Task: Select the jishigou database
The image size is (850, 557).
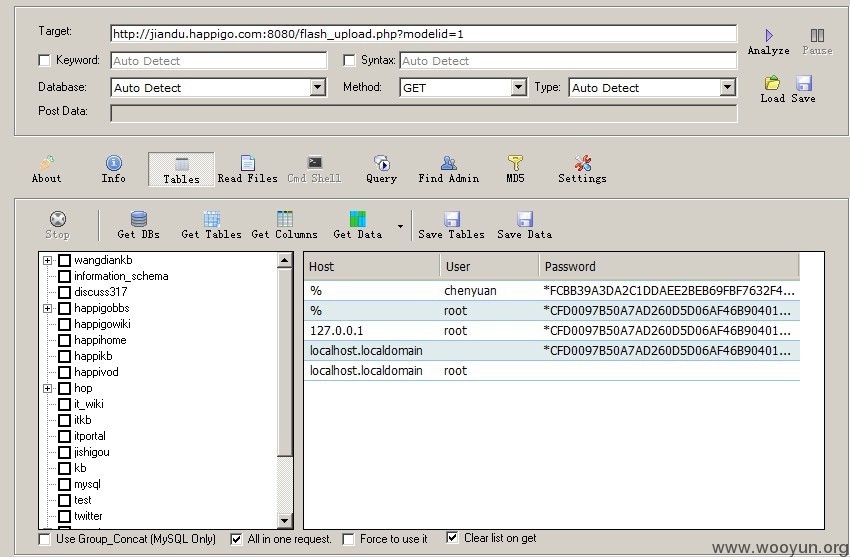Action: pos(92,452)
